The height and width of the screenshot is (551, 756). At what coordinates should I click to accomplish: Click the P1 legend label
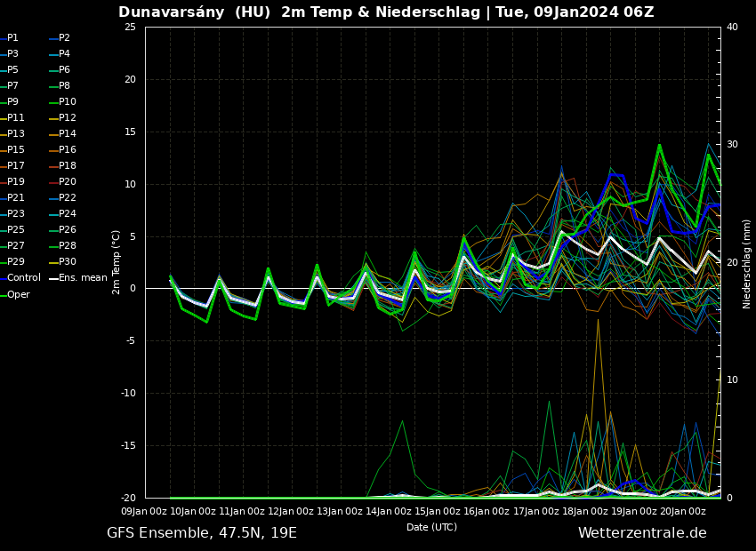(13, 38)
